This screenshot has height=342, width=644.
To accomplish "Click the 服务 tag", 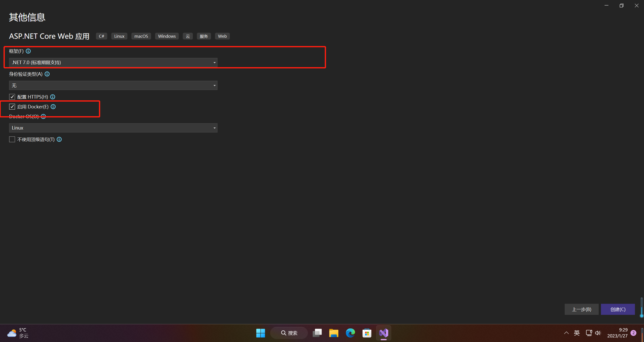I will coord(204,36).
